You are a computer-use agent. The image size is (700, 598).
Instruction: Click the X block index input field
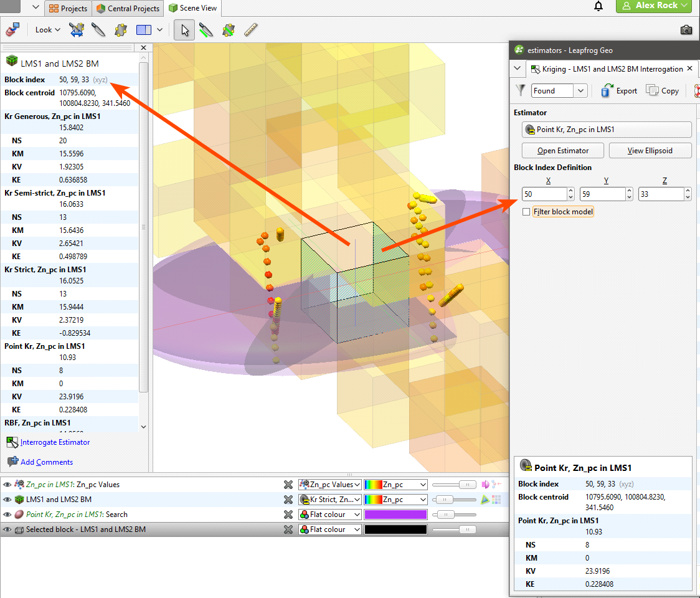click(x=544, y=194)
